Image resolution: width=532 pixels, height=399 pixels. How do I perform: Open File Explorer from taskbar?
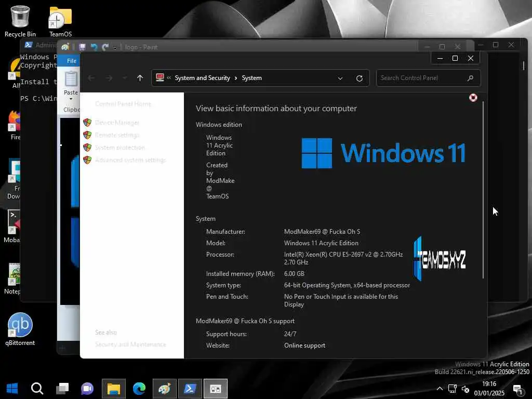click(114, 389)
